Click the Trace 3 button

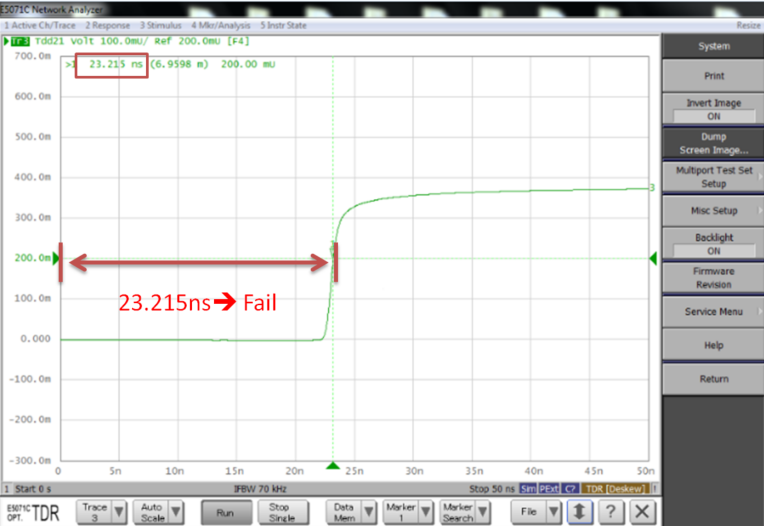coord(94,512)
